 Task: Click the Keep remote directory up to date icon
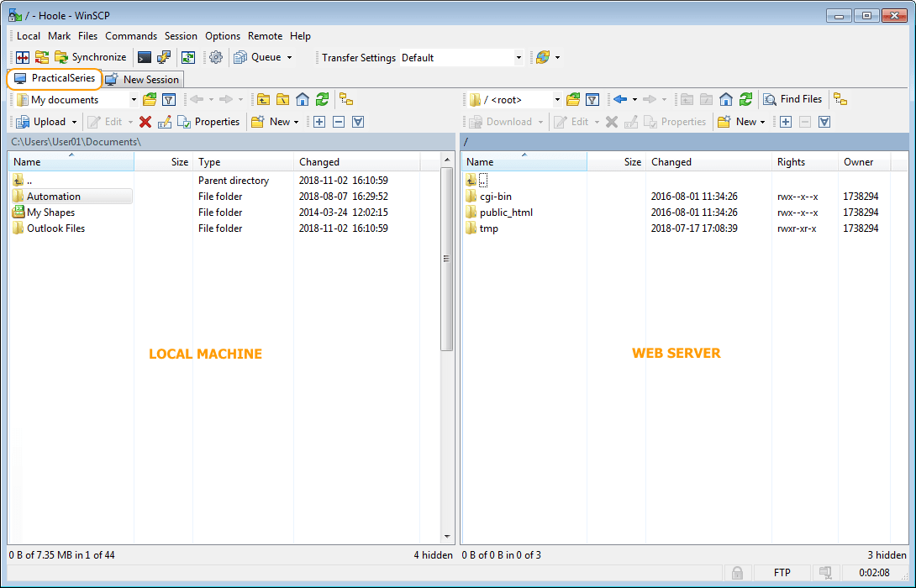tap(188, 57)
